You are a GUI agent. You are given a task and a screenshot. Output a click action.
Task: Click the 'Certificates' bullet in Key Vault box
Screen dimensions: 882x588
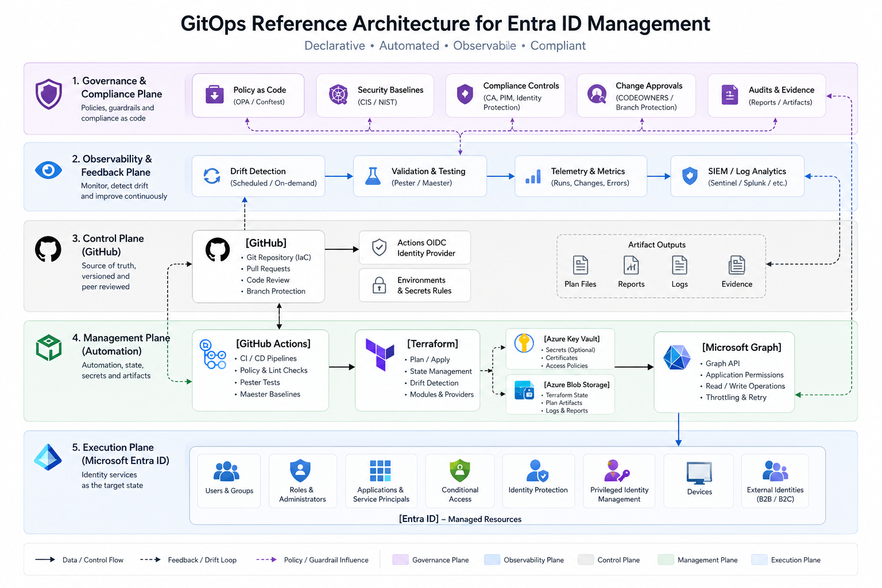561,358
